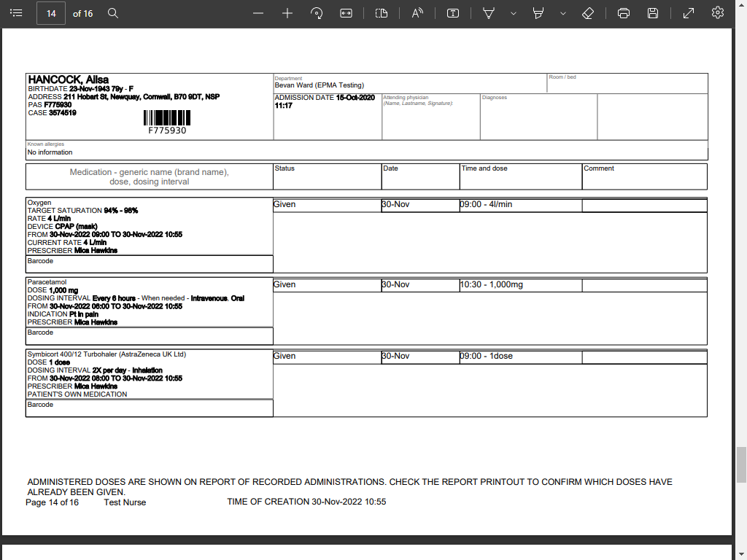Select the add text tool
The width and height of the screenshot is (747, 560).
(x=453, y=13)
